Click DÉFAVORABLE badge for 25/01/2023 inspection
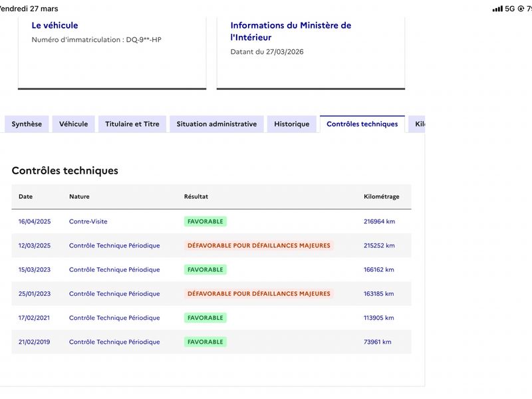This screenshot has width=532, height=399. [x=259, y=294]
